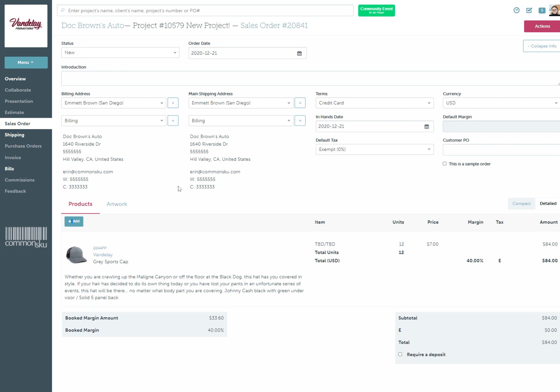This screenshot has width=560, height=392.
Task: Open the Default Tax dropdown
Action: (374, 149)
